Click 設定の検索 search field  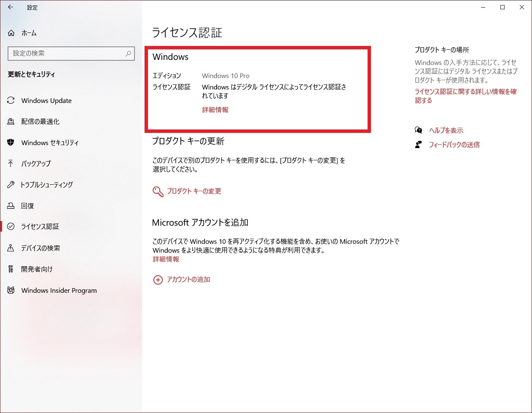click(x=71, y=54)
